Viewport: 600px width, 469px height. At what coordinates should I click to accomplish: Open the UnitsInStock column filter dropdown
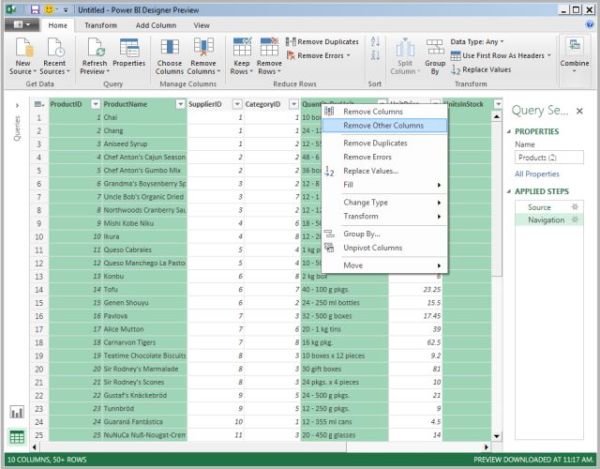(498, 104)
